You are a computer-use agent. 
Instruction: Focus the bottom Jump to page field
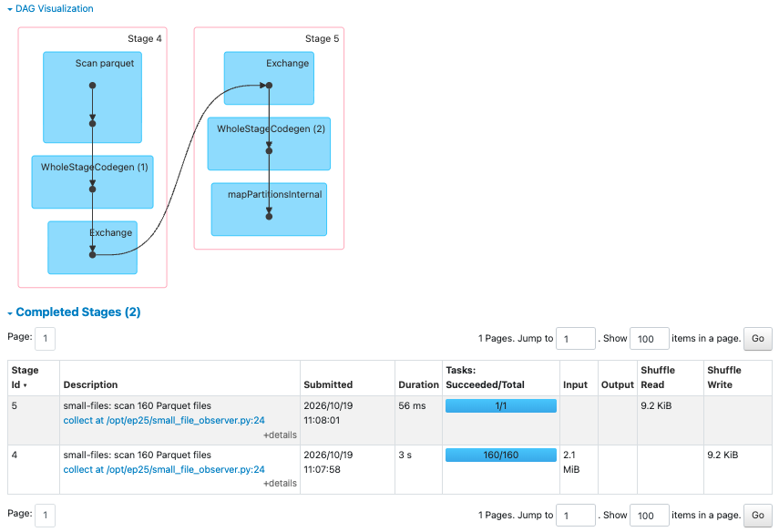575,516
